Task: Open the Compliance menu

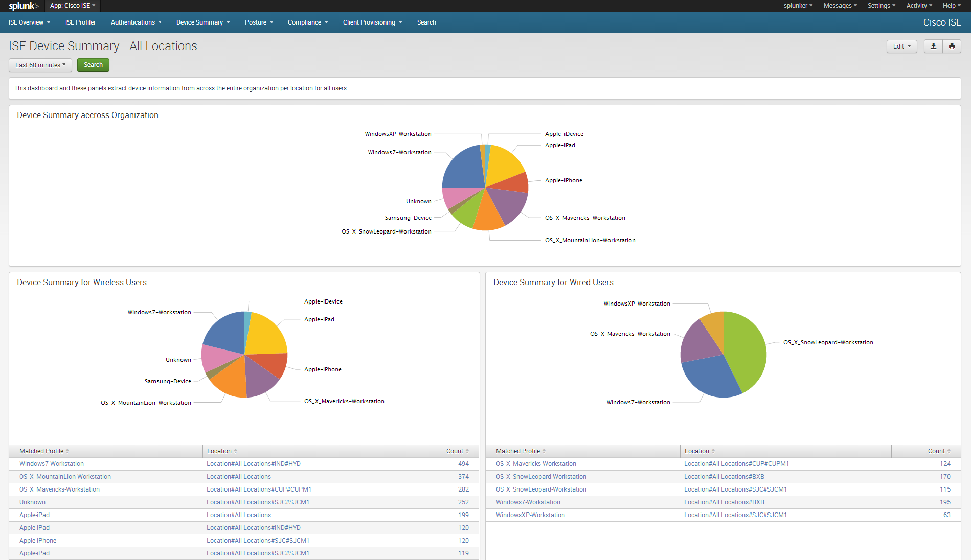Action: coord(308,22)
